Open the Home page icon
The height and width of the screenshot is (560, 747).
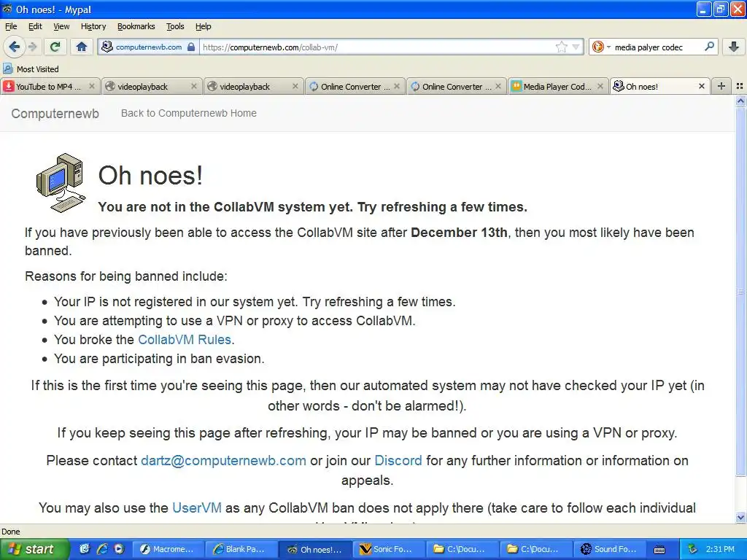click(x=82, y=47)
